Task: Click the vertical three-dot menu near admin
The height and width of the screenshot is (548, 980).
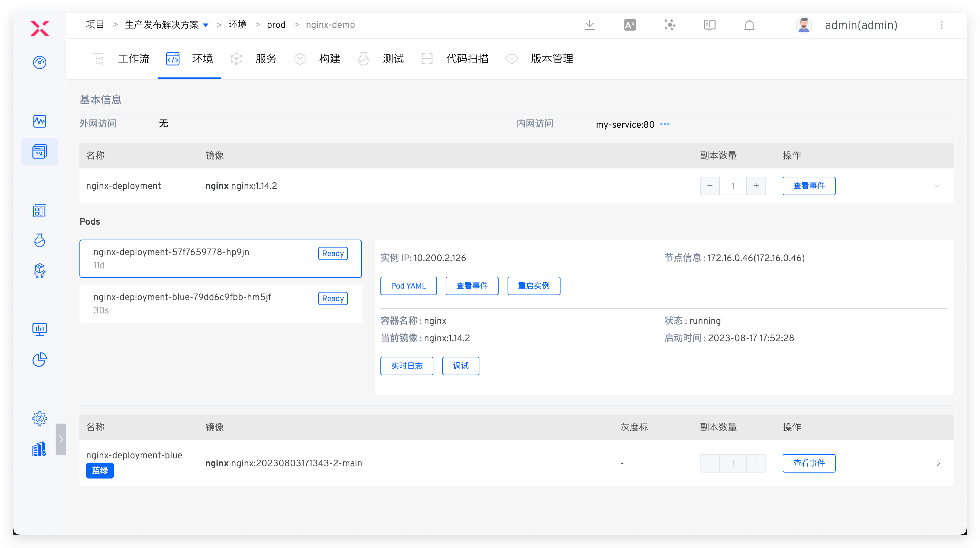Action: [x=941, y=25]
